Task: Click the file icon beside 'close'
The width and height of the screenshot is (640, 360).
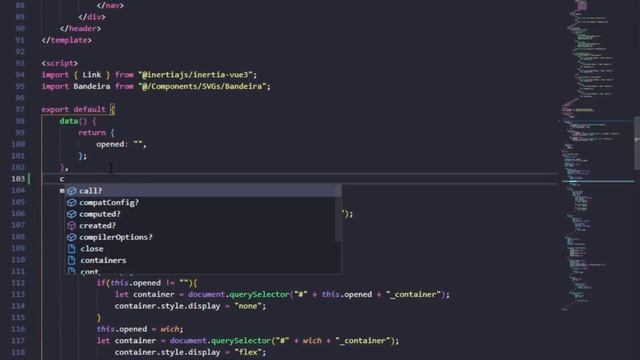Action: [x=72, y=249]
